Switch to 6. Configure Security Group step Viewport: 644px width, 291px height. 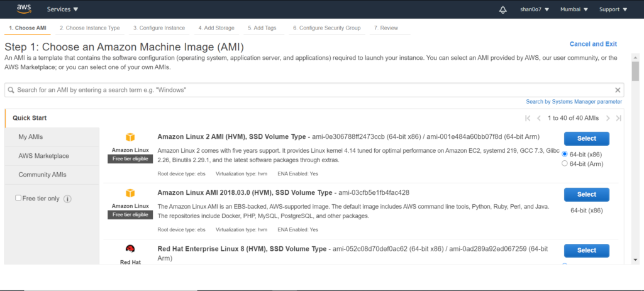[x=327, y=28]
